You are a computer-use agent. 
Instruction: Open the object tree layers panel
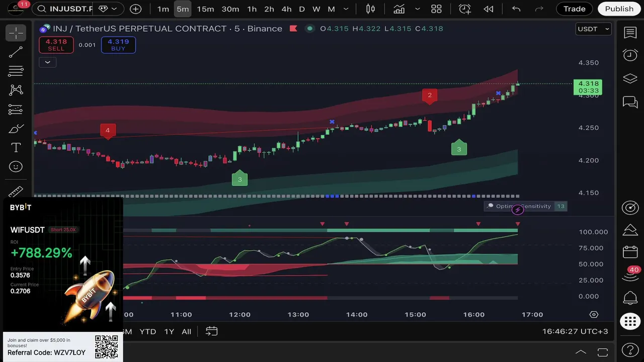(630, 79)
